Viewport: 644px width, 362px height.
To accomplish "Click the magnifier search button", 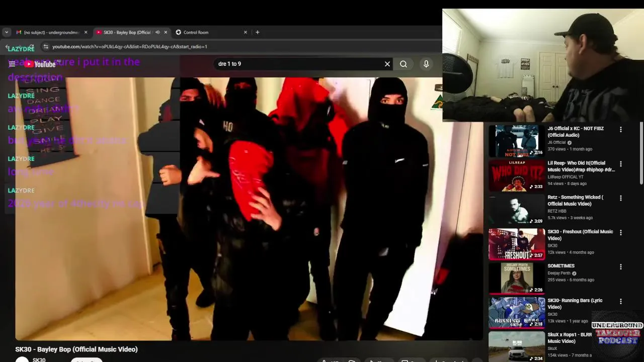I will 404,64.
